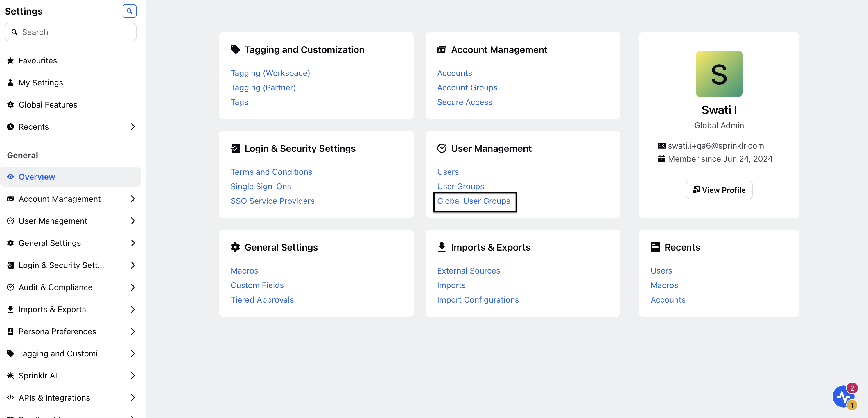
Task: Select Favourites in the sidebar
Action: pyautogui.click(x=70, y=60)
